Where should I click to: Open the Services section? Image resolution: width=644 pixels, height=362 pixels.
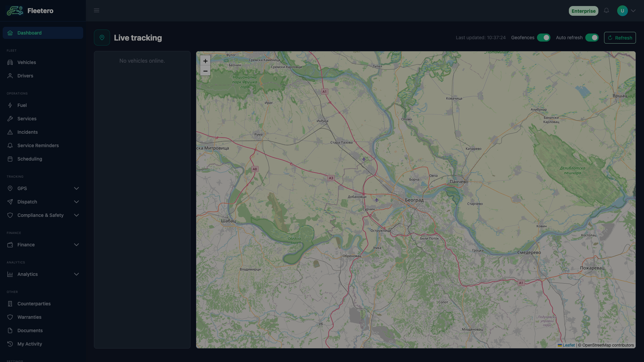[43, 119]
